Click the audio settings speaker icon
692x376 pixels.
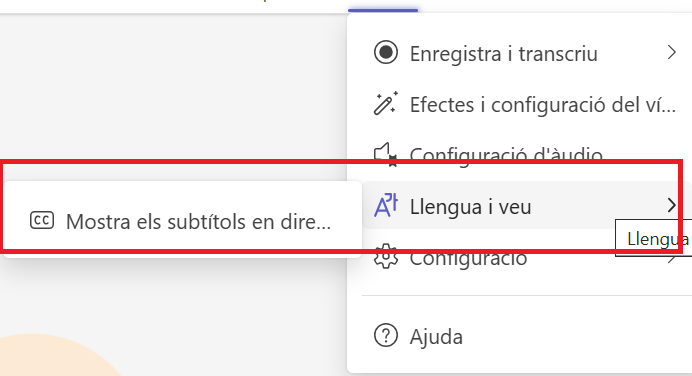click(386, 154)
